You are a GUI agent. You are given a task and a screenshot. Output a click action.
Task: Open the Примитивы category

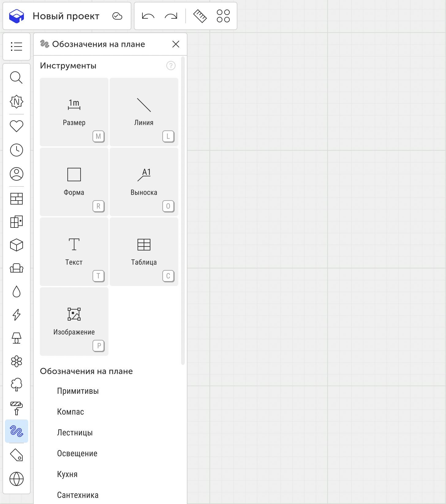[78, 391]
